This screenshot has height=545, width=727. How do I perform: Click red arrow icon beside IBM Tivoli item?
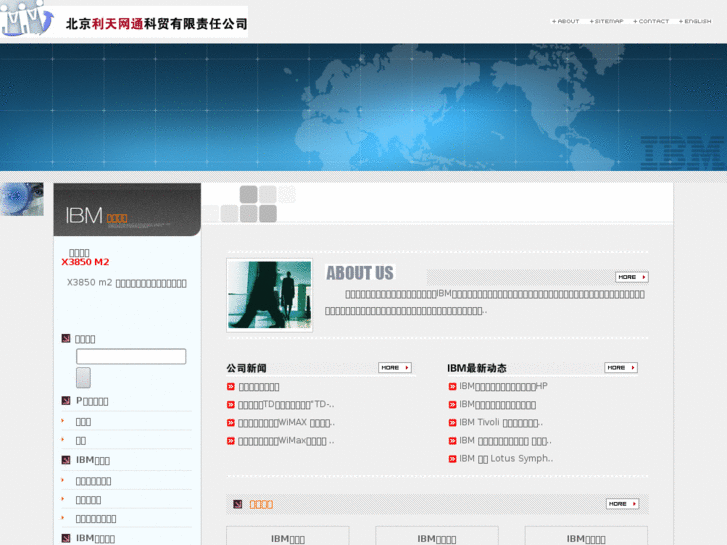[453, 423]
